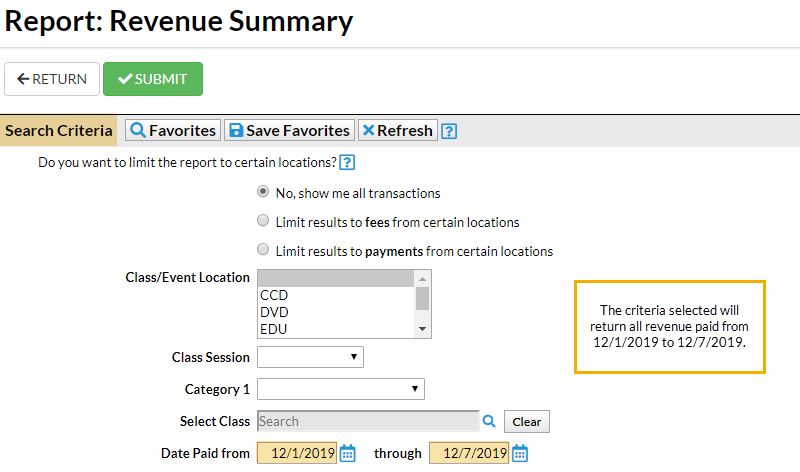Select DVD in the location list
Screen dimensions: 800x472
point(274,312)
